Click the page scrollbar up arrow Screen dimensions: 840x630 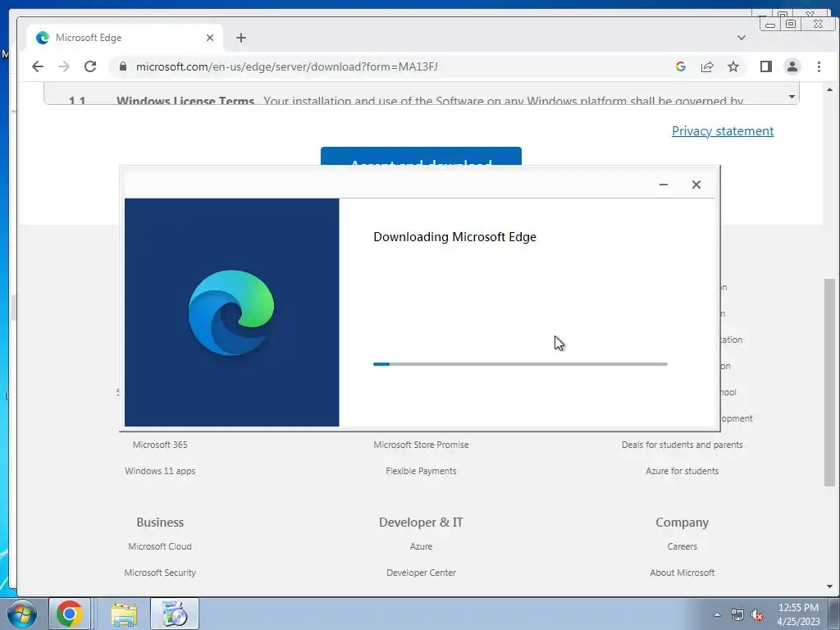(830, 89)
